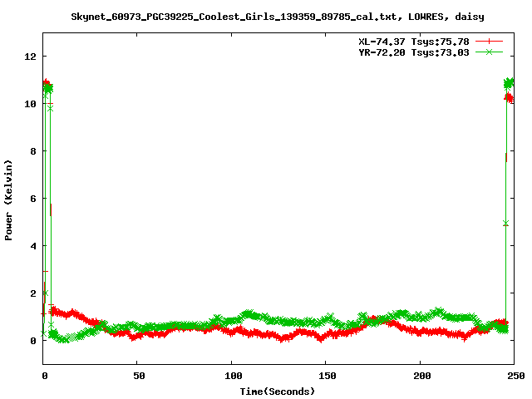The image size is (532, 399).
Task: Click the Time(Seconds) x-axis label
Action: [x=278, y=391]
